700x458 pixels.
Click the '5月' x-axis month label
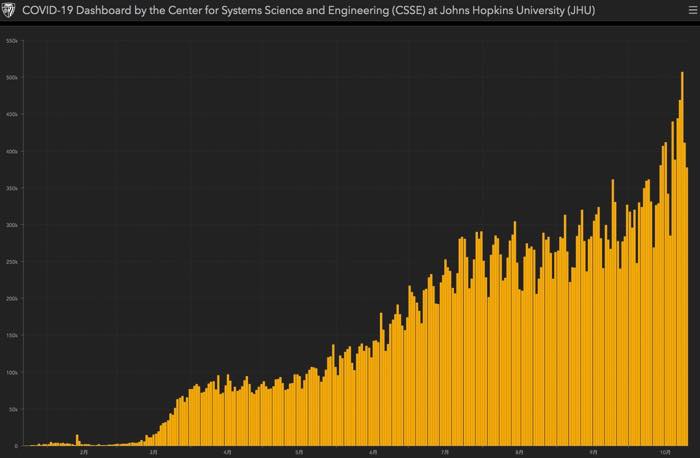pyautogui.click(x=299, y=453)
